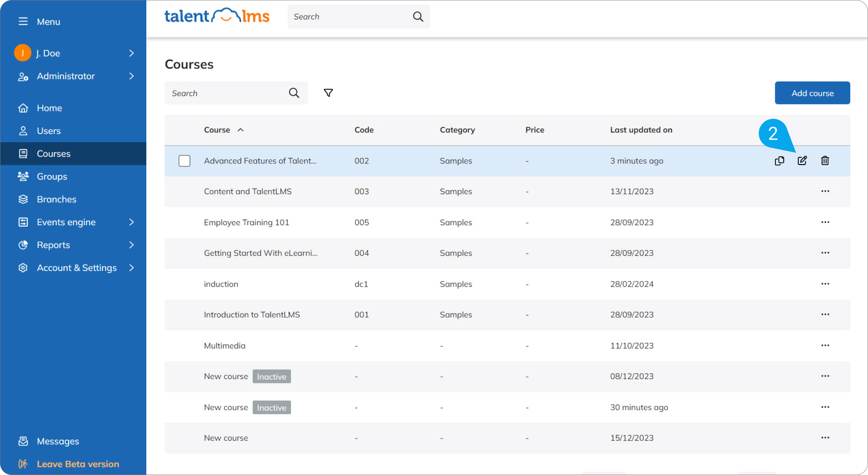Delete Advanced Features course with the trash icon
The height and width of the screenshot is (475, 868).
click(x=825, y=161)
